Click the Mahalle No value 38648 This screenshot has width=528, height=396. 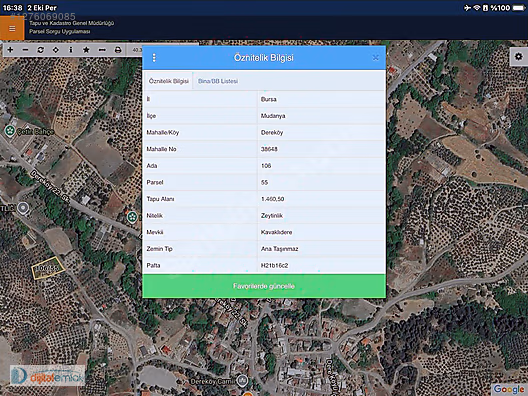(269, 149)
